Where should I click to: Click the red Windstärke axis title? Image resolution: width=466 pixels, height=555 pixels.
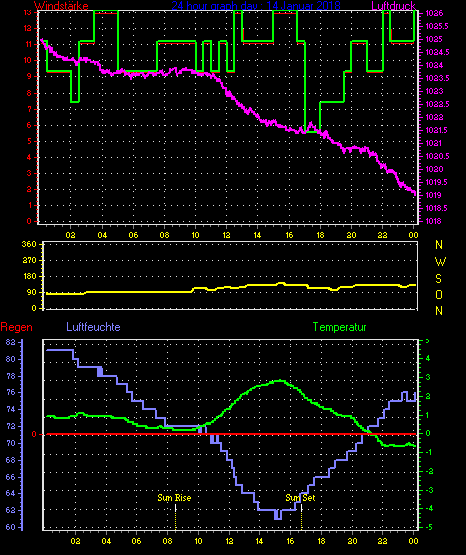click(61, 6)
